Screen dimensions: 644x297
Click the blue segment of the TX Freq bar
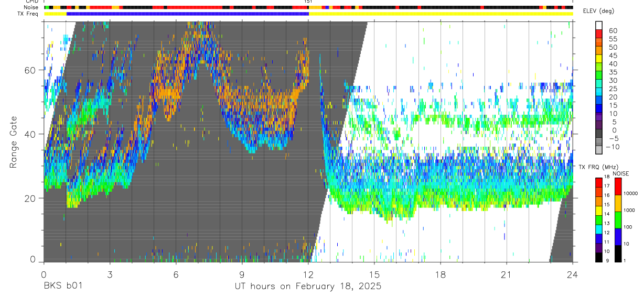point(188,14)
